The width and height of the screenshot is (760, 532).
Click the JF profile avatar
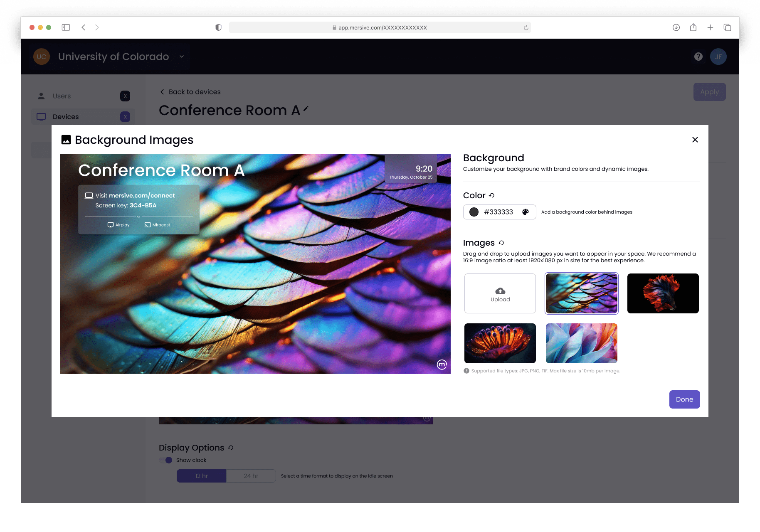[x=718, y=57]
